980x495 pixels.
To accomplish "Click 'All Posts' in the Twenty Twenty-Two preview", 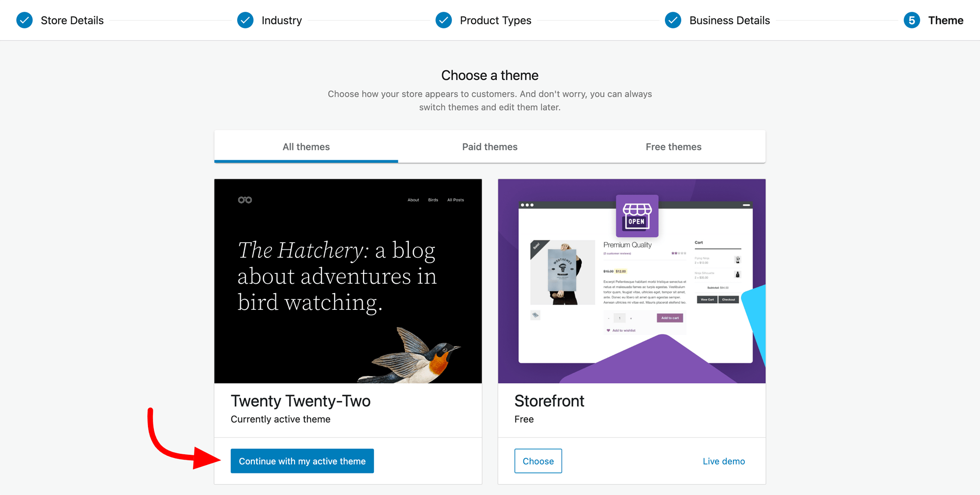I will (455, 200).
